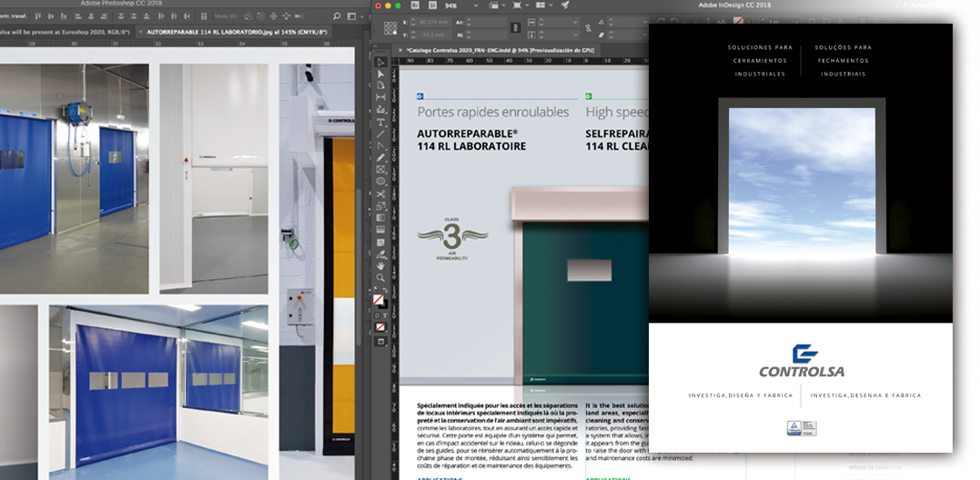The width and height of the screenshot is (980, 480).
Task: Select the Line tool in InDesign
Action: [380, 134]
